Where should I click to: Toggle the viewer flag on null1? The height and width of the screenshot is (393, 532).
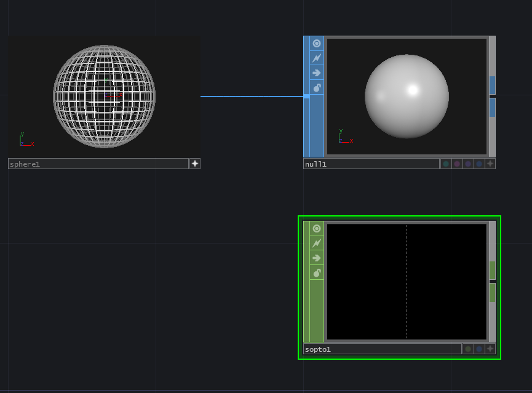317,43
